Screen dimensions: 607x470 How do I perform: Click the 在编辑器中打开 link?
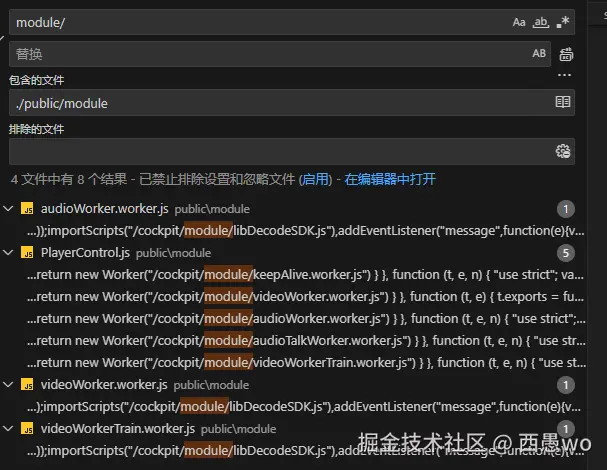point(390,179)
